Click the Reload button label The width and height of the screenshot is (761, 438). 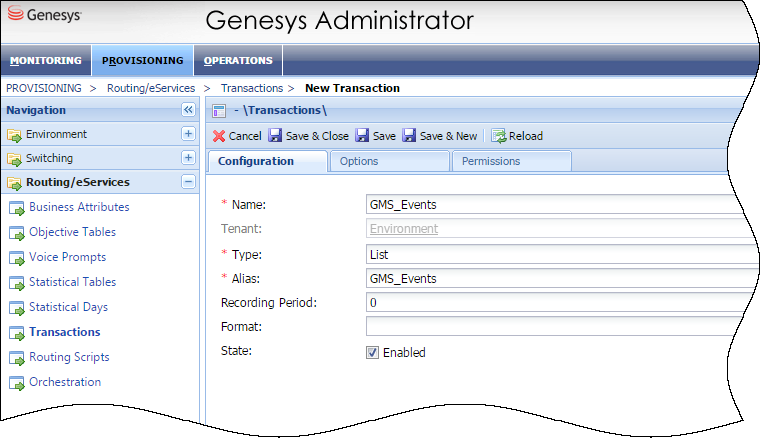pyautogui.click(x=526, y=136)
